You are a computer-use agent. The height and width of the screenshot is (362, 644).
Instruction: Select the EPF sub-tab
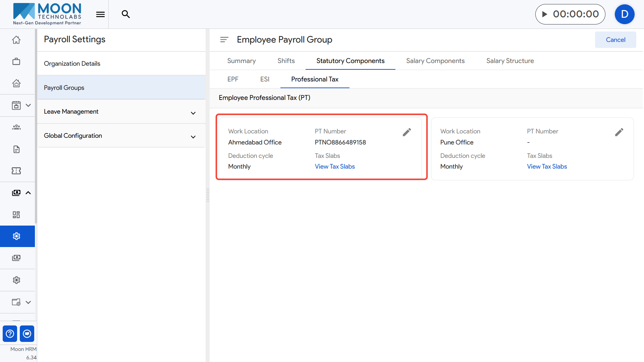click(233, 79)
